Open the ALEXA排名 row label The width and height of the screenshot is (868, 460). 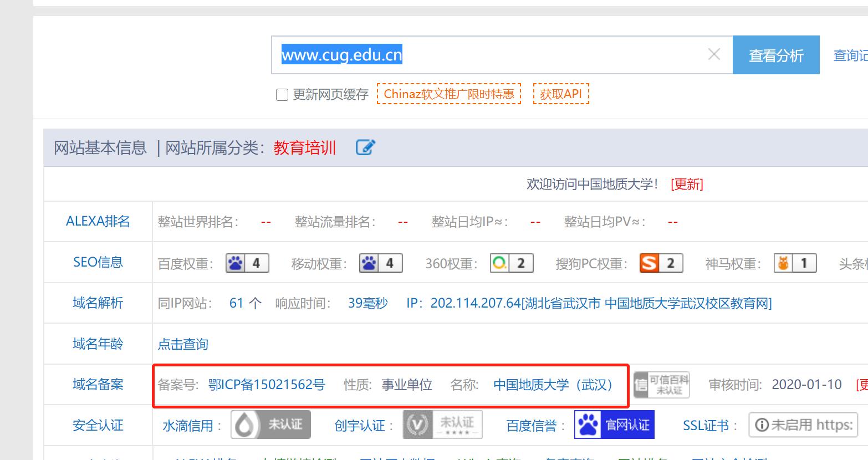pos(98,221)
